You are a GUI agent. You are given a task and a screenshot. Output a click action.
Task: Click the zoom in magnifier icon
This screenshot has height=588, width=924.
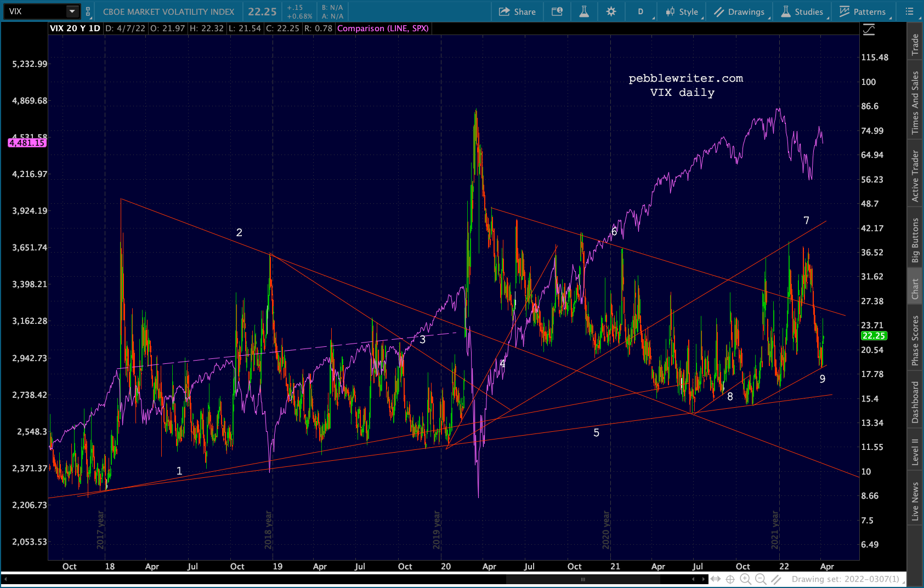pos(745,579)
